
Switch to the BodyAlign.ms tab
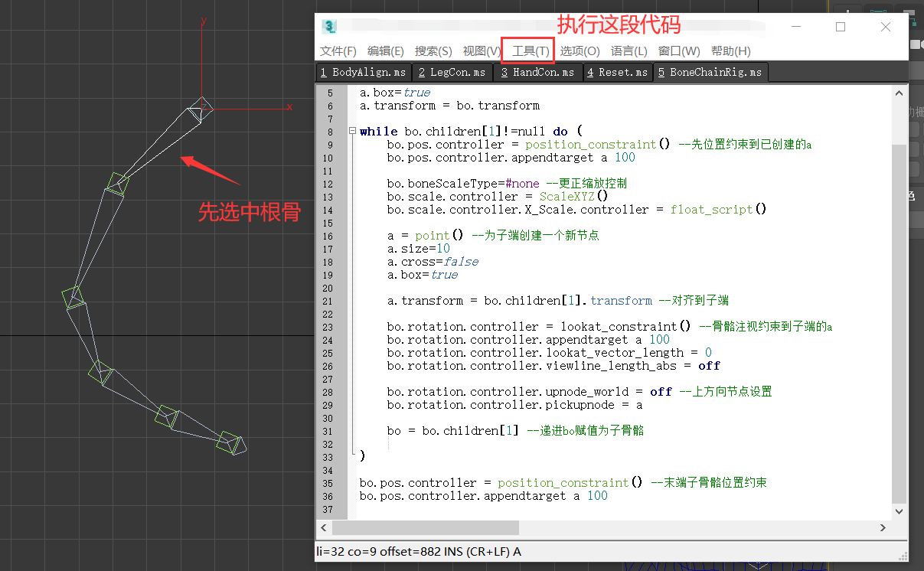pos(364,73)
